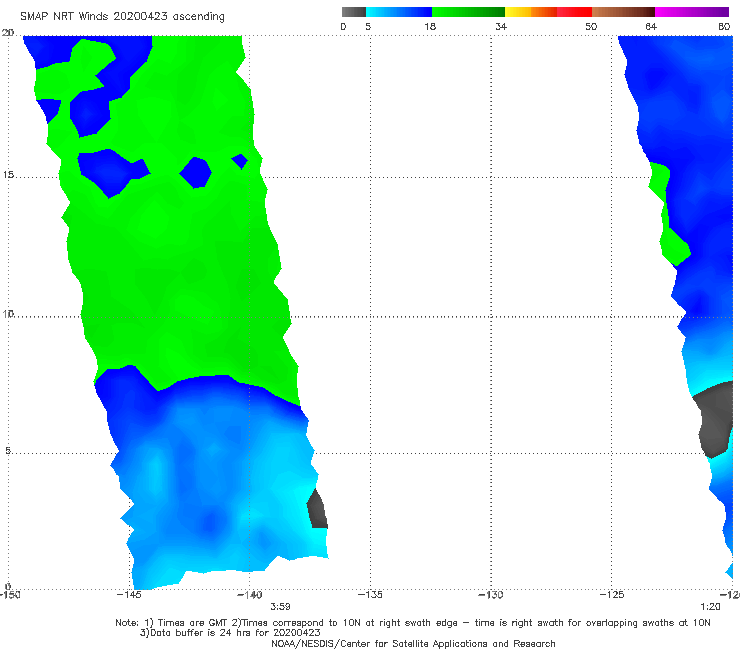
Task: Click the dark gray patch in right swath
Action: [x=714, y=420]
